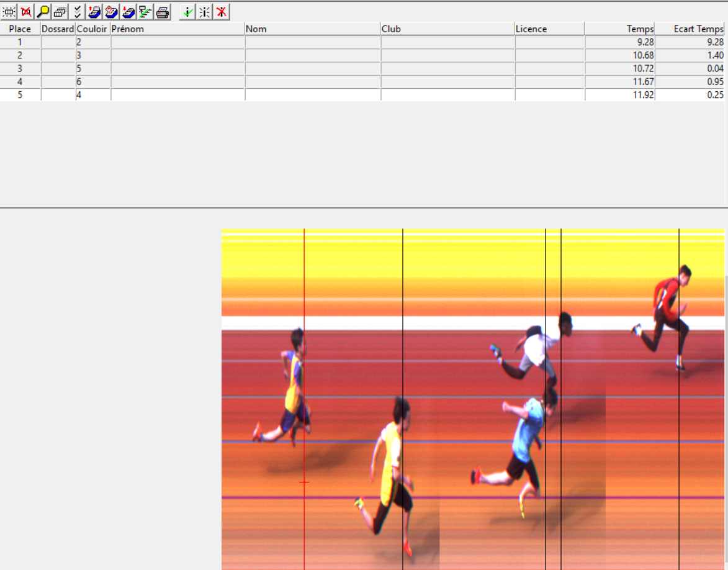The height and width of the screenshot is (570, 728).
Task: Select Couloir cell of place 4 row
Action: tap(93, 82)
